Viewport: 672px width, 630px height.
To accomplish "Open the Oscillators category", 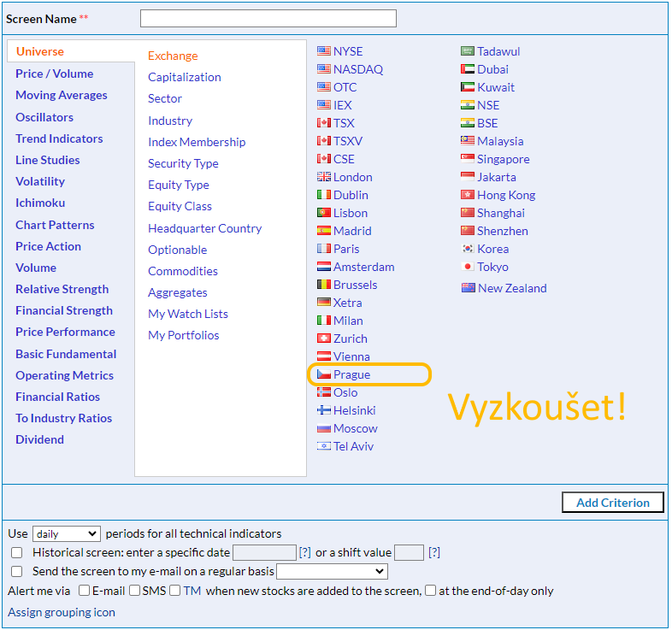I will pos(44,117).
